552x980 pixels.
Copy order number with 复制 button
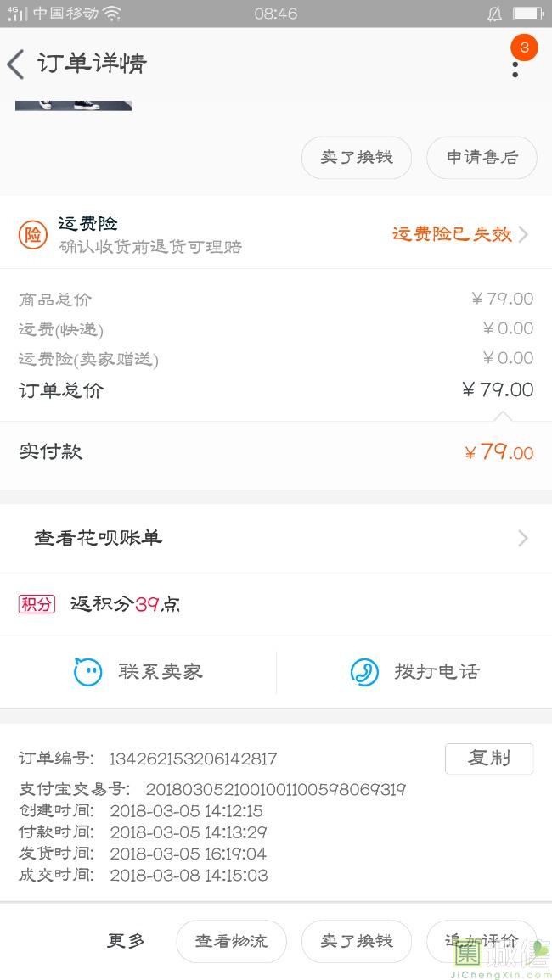[488, 759]
